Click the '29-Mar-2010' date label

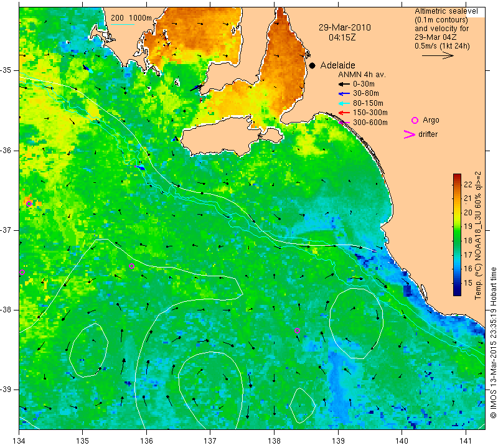pyautogui.click(x=345, y=27)
